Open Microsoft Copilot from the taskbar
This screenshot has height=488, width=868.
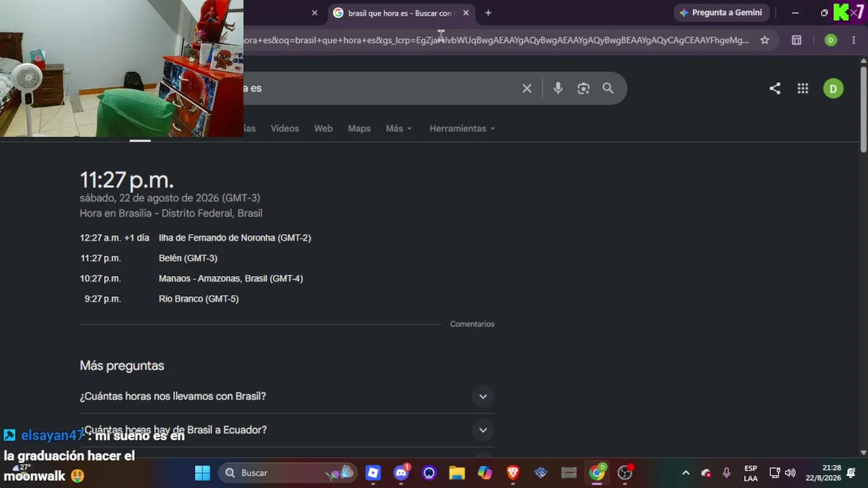[x=485, y=473]
